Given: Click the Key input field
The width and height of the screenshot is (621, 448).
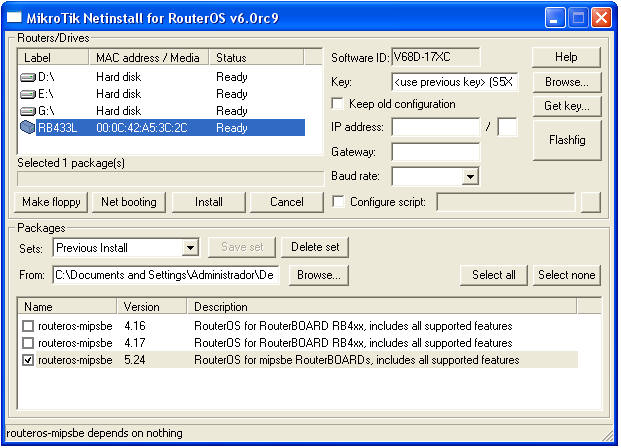Looking at the screenshot, I should pos(455,82).
